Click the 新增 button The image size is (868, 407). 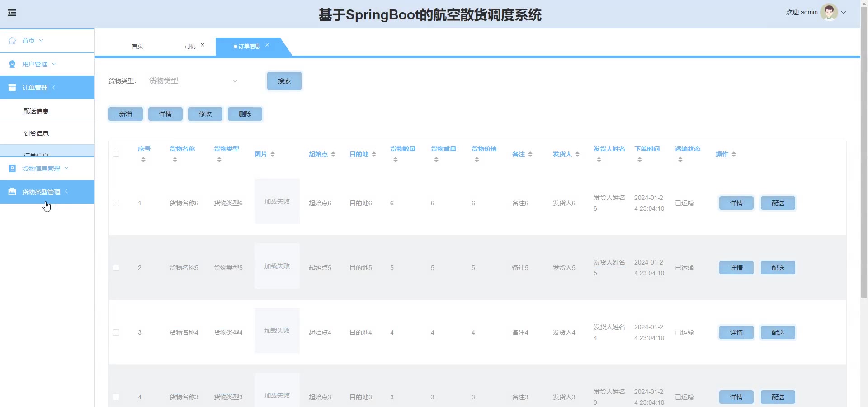[126, 114]
